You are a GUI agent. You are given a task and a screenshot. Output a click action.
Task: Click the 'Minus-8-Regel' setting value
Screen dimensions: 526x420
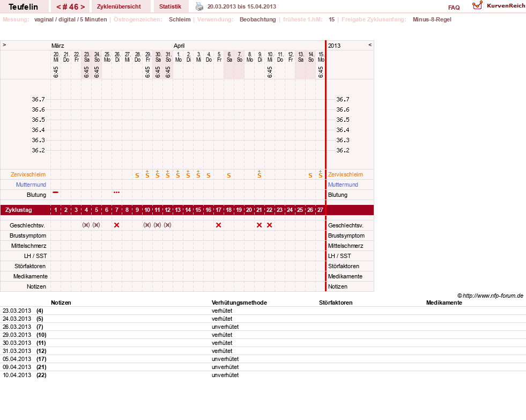pos(432,19)
